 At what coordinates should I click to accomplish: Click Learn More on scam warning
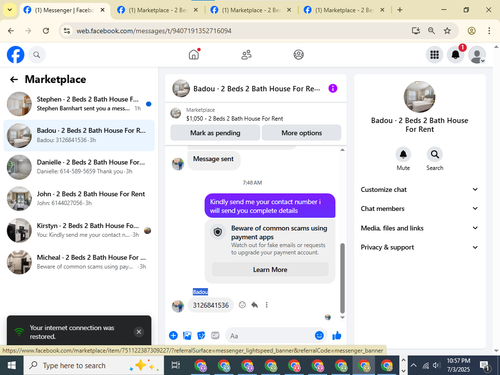tap(270, 269)
